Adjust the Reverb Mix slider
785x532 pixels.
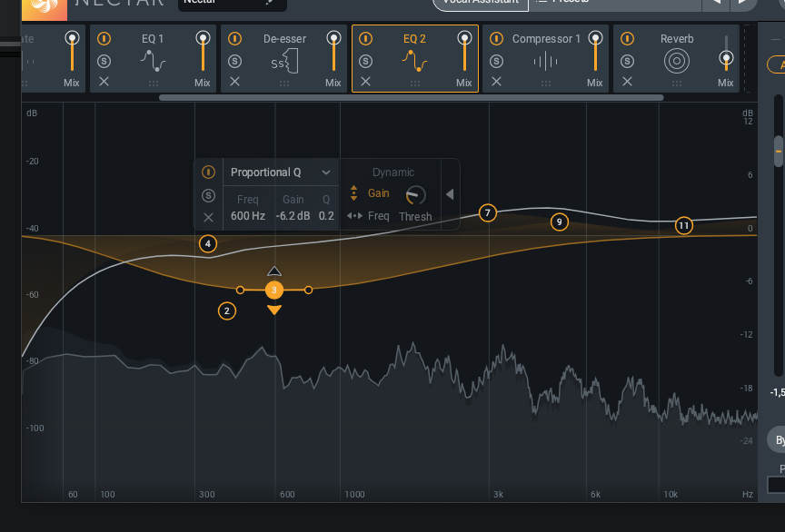pos(726,59)
